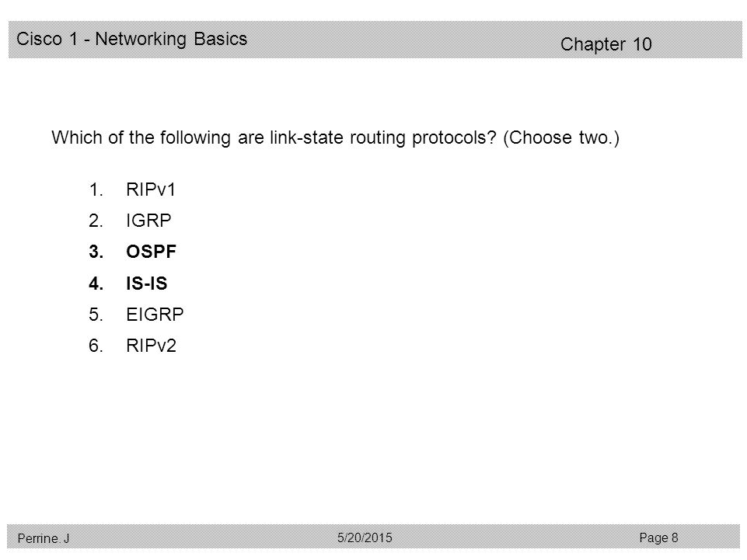747x560 pixels.
Task: Click the 'Perrine. J' footer author name
Action: pyautogui.click(x=44, y=538)
